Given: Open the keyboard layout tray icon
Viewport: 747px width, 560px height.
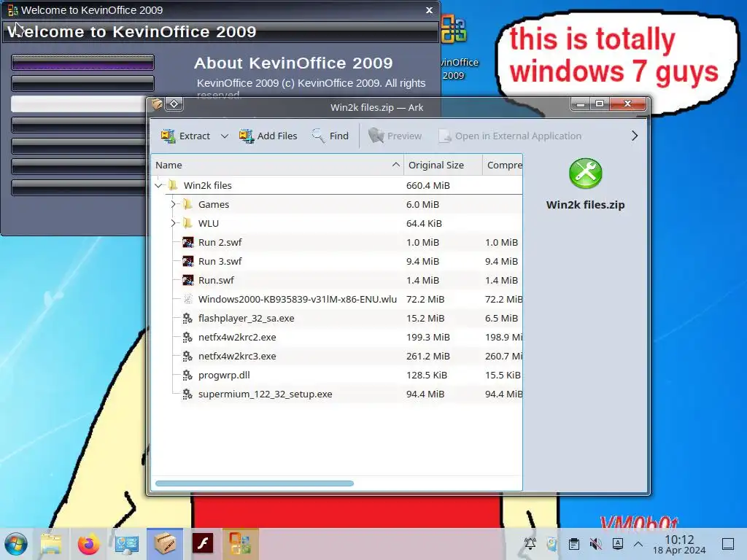Looking at the screenshot, I should coord(618,544).
